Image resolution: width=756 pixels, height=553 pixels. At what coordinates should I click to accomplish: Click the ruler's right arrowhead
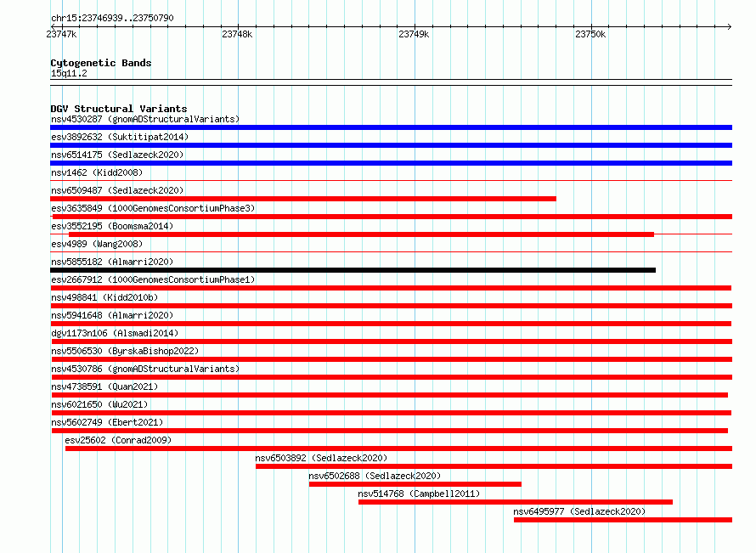pyautogui.click(x=730, y=26)
